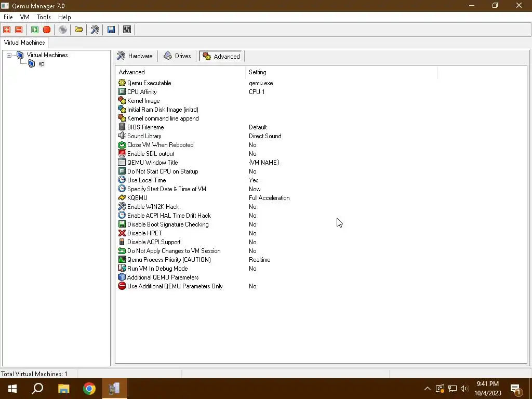The image size is (532, 399).
Task: Open File Explorer from the taskbar
Action: pos(63,389)
